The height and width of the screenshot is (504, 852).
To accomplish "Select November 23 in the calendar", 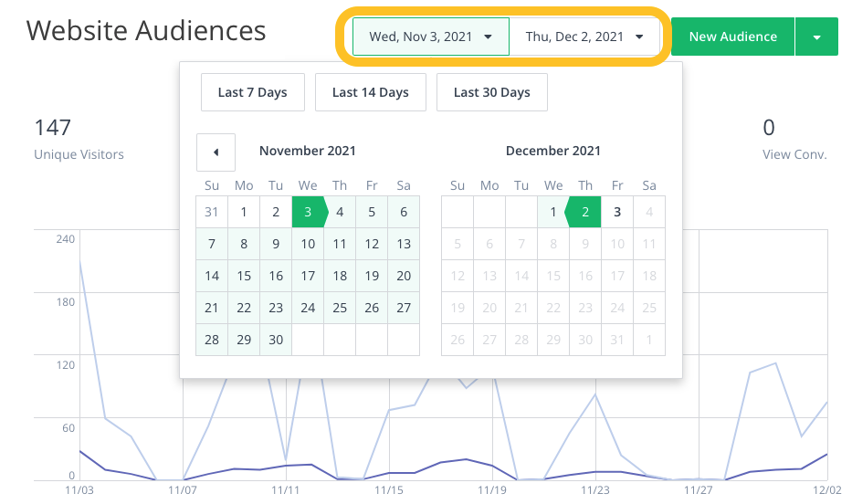I will pos(276,308).
